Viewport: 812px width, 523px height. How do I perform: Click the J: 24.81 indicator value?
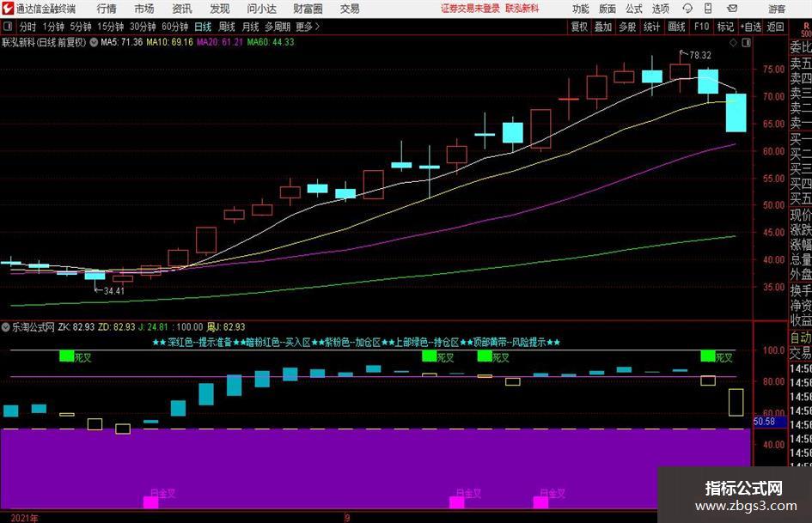(154, 327)
